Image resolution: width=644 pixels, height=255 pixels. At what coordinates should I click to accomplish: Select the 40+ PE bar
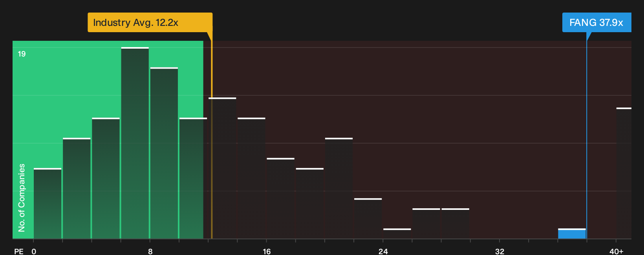point(624,173)
